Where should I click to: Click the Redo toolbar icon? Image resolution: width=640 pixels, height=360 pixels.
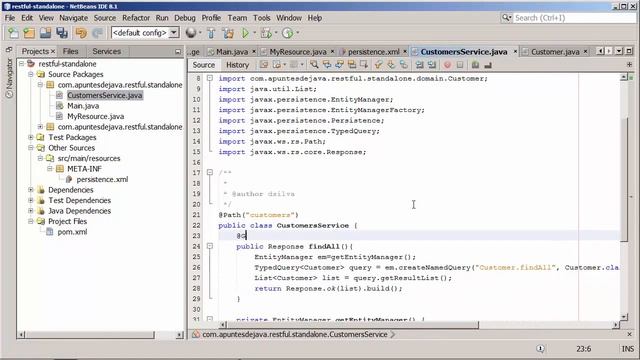pyautogui.click(x=98, y=33)
